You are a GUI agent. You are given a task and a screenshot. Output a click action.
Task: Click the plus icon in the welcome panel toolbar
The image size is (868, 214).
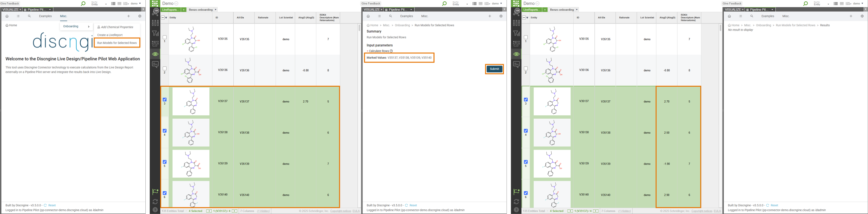[128, 16]
